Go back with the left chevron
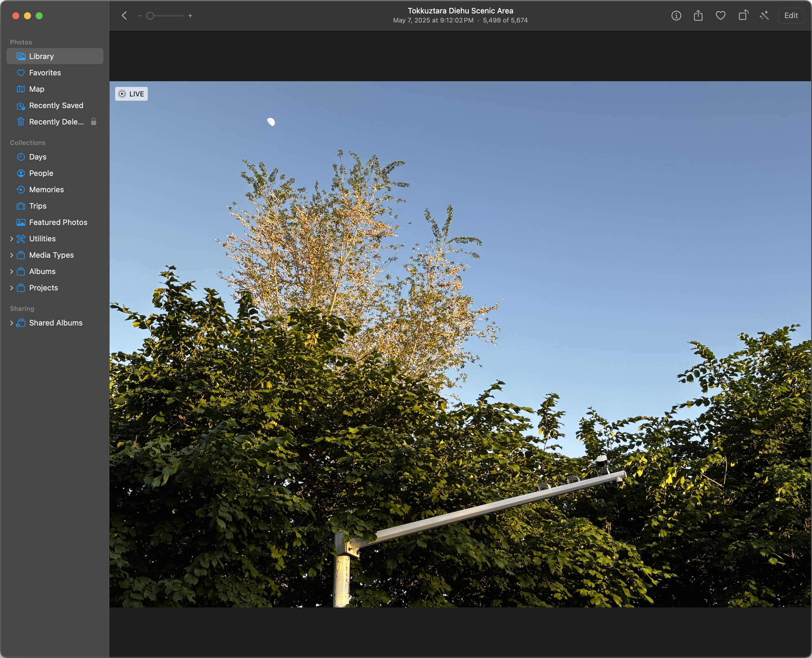This screenshot has height=658, width=812. pyautogui.click(x=124, y=15)
